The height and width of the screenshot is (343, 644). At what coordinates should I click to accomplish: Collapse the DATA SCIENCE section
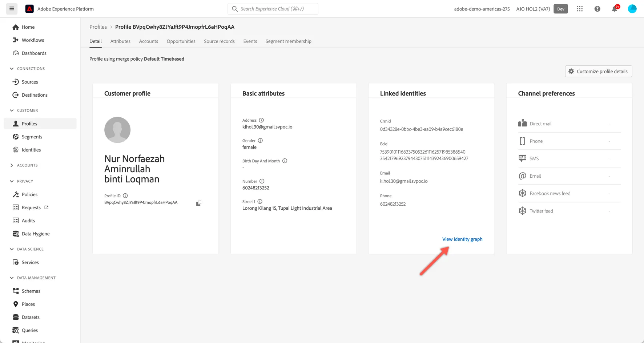coord(12,249)
